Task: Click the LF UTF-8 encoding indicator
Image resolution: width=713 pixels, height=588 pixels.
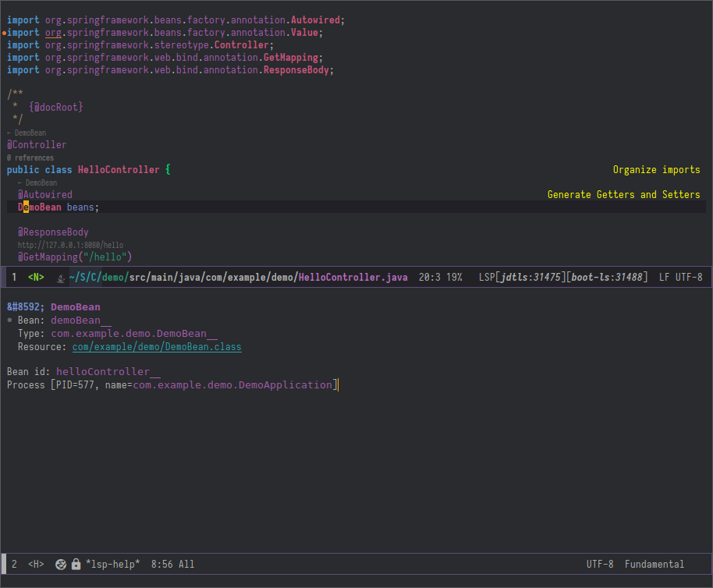Action: [681, 277]
